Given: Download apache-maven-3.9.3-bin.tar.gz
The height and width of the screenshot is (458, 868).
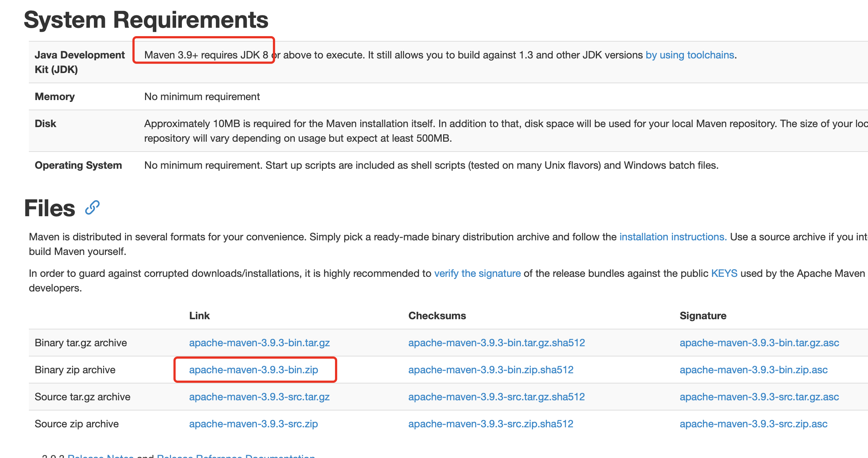Looking at the screenshot, I should click(259, 343).
